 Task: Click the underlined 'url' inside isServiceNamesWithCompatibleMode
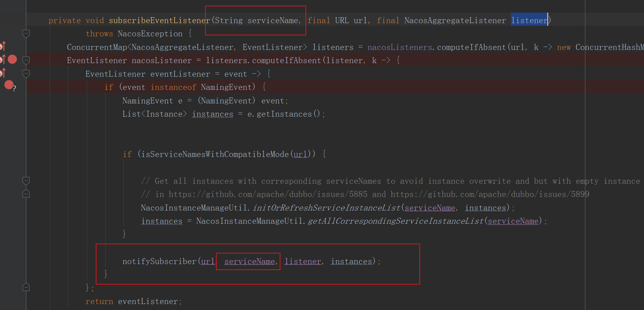point(300,154)
